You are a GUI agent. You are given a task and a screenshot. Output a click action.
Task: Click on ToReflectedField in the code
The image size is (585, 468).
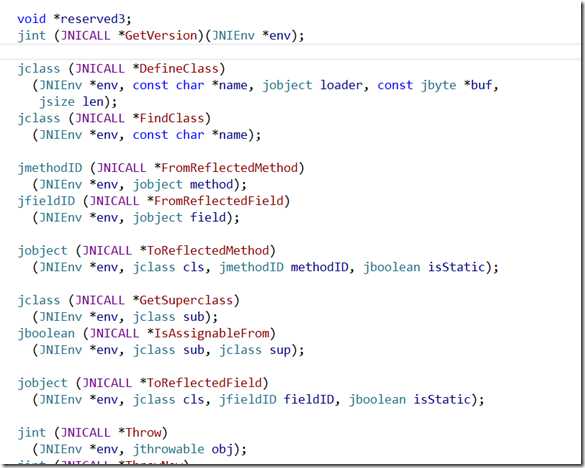point(204,383)
